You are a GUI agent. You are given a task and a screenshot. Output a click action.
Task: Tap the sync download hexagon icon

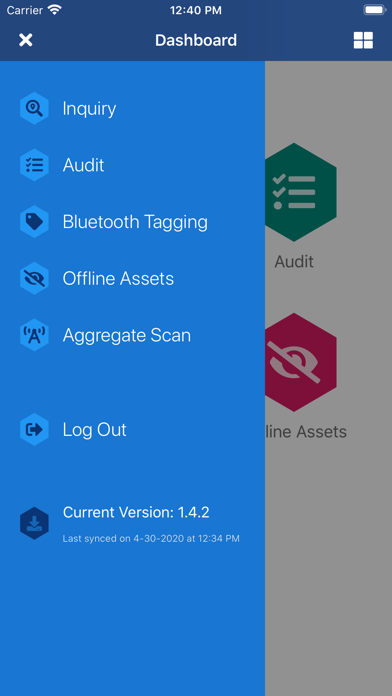click(x=34, y=524)
